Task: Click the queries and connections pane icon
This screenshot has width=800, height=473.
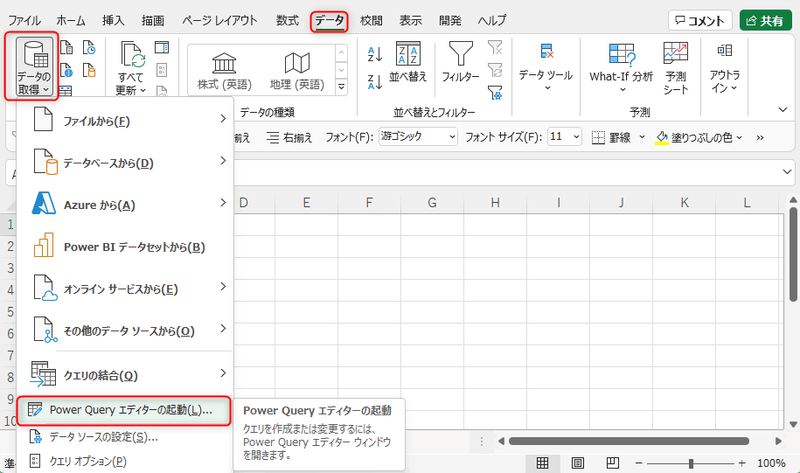Action: (162, 47)
